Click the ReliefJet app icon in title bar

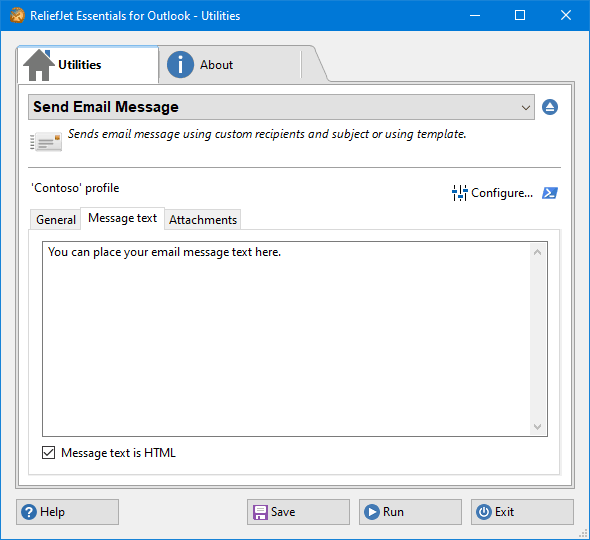point(17,15)
